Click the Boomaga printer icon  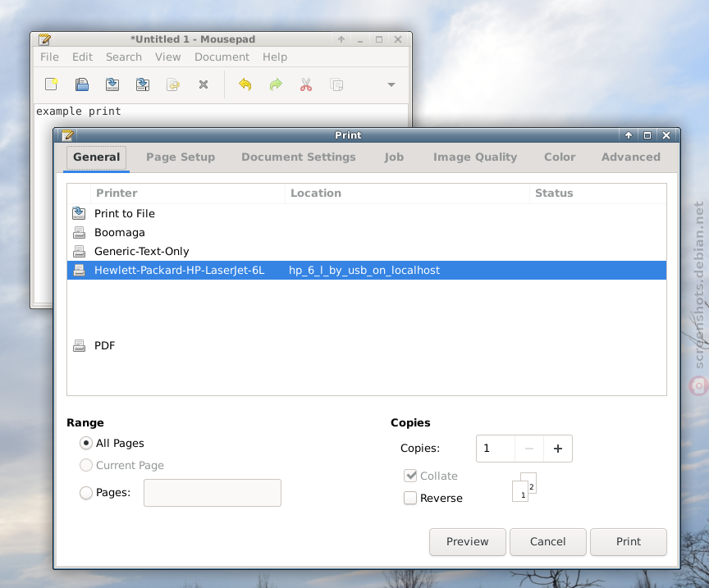pyautogui.click(x=79, y=232)
